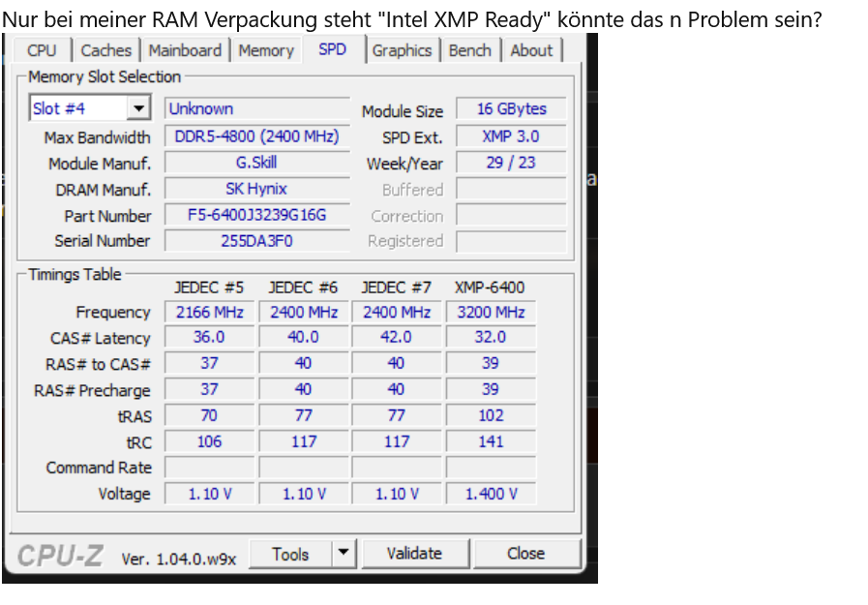
Task: Open the Tools dropdown arrow
Action: click(x=344, y=553)
